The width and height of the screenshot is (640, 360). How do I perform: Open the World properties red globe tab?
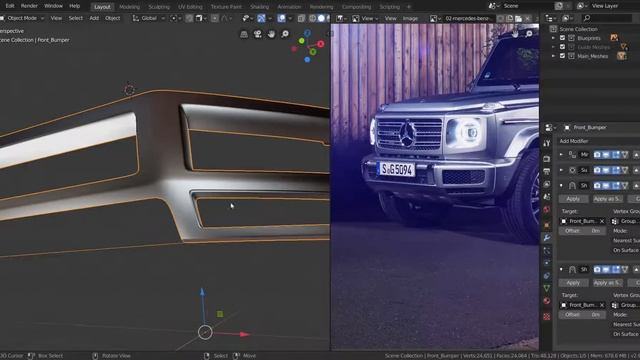coord(547,210)
